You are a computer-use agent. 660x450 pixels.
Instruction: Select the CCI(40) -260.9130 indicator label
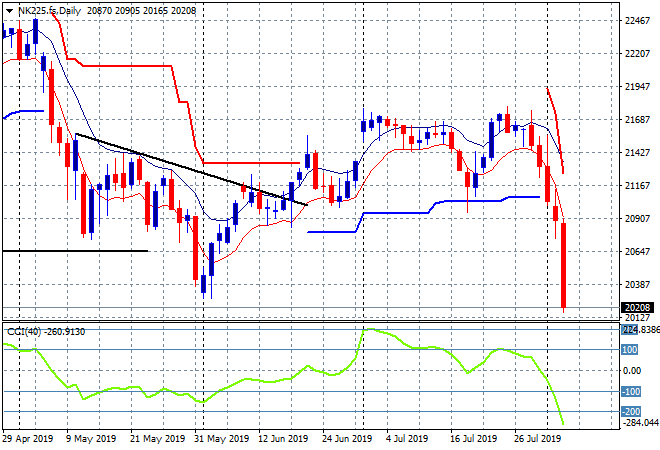46,332
